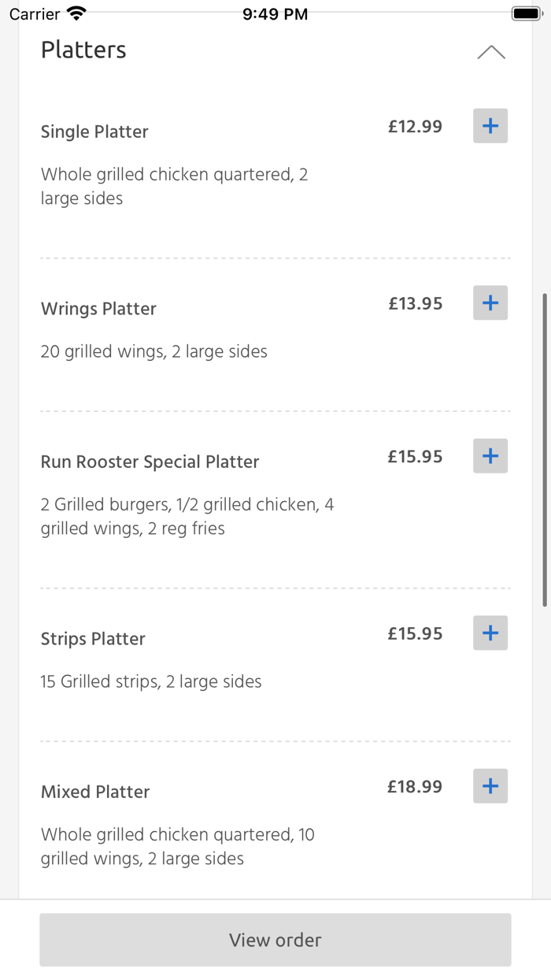Select the Carrier label in status bar
This screenshot has width=551, height=980.
coord(35,13)
